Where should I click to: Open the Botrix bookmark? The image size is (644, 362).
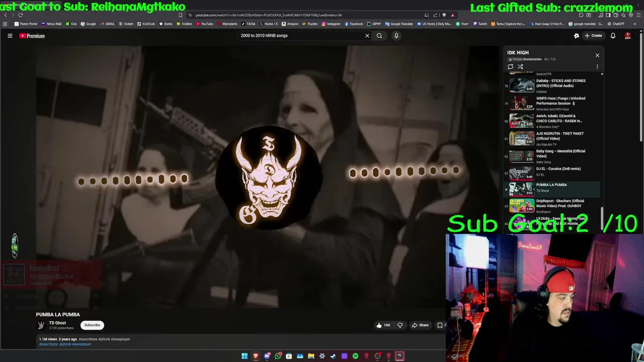point(166,24)
